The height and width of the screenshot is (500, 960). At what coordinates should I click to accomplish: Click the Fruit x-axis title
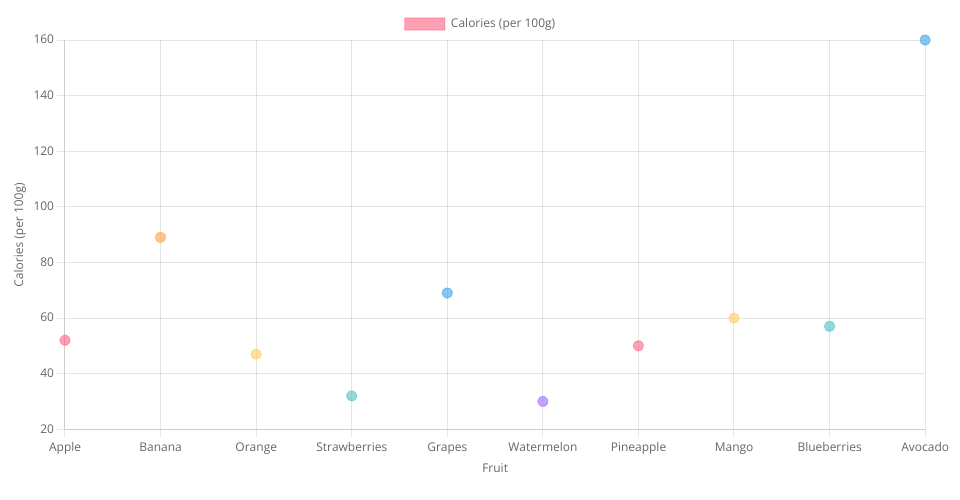(495, 468)
